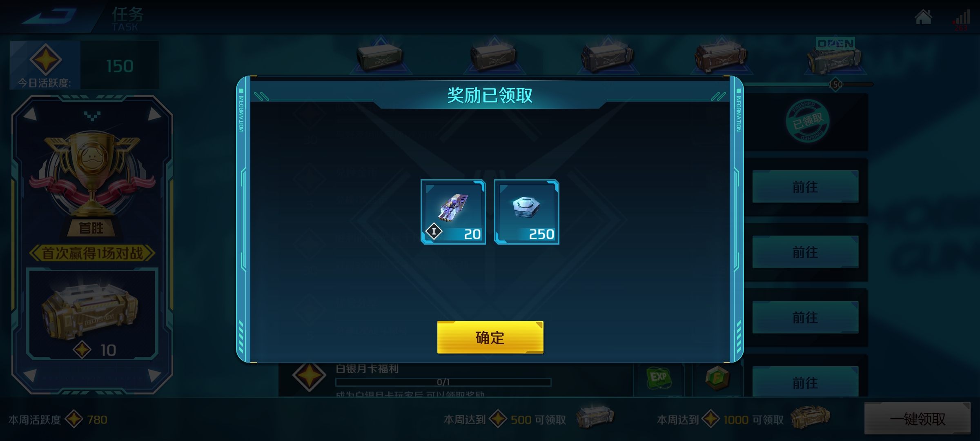Go to the home screen via house icon

point(923,17)
